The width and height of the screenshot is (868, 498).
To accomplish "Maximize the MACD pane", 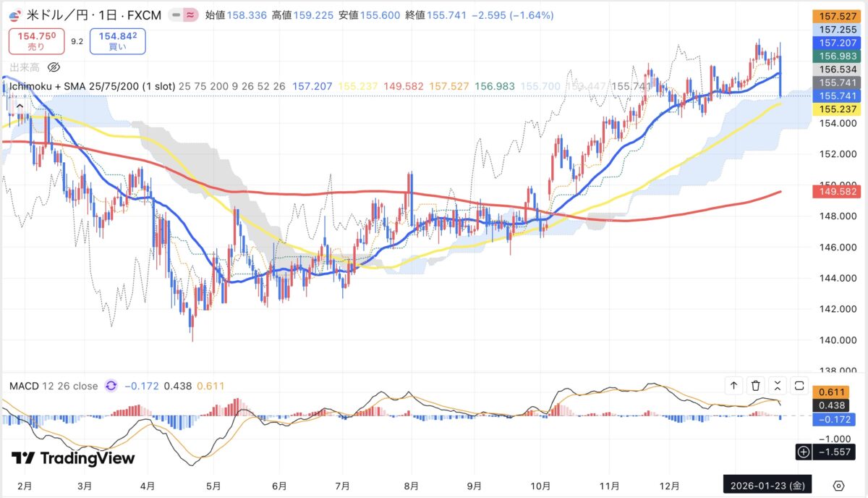I will 799,386.
